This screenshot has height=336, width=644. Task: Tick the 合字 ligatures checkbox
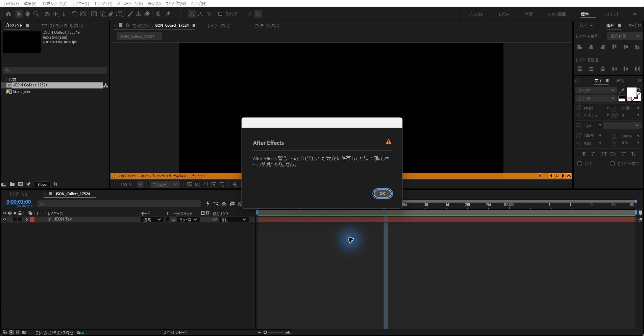tap(579, 163)
